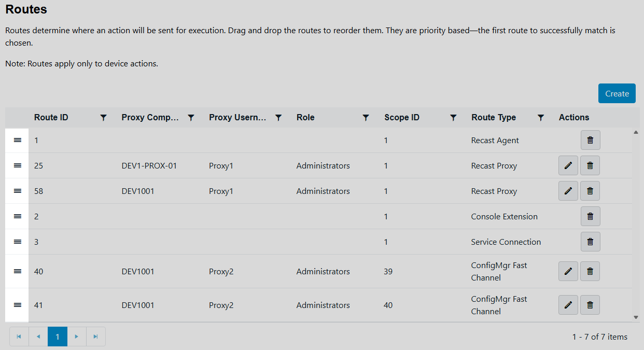Go to the first page
The width and height of the screenshot is (644, 350).
[19, 337]
